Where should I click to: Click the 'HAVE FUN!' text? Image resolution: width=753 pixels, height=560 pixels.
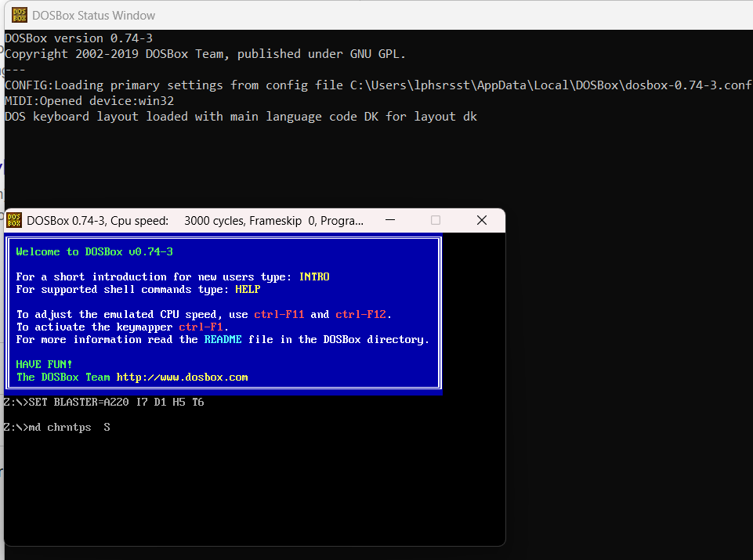click(44, 364)
